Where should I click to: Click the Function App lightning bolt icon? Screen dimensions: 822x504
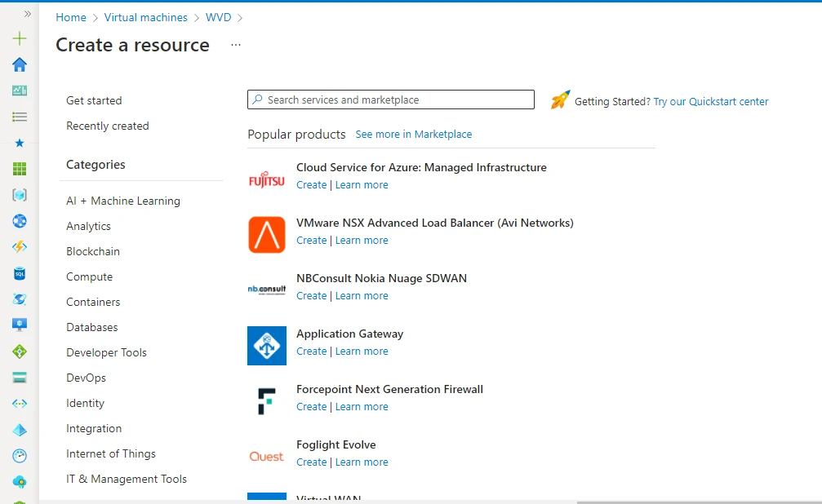click(20, 247)
